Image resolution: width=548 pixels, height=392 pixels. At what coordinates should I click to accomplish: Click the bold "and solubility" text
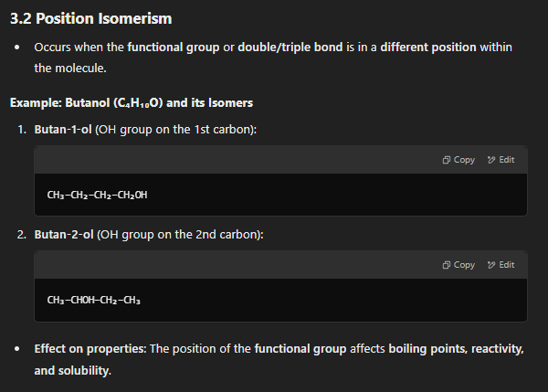[72, 371]
